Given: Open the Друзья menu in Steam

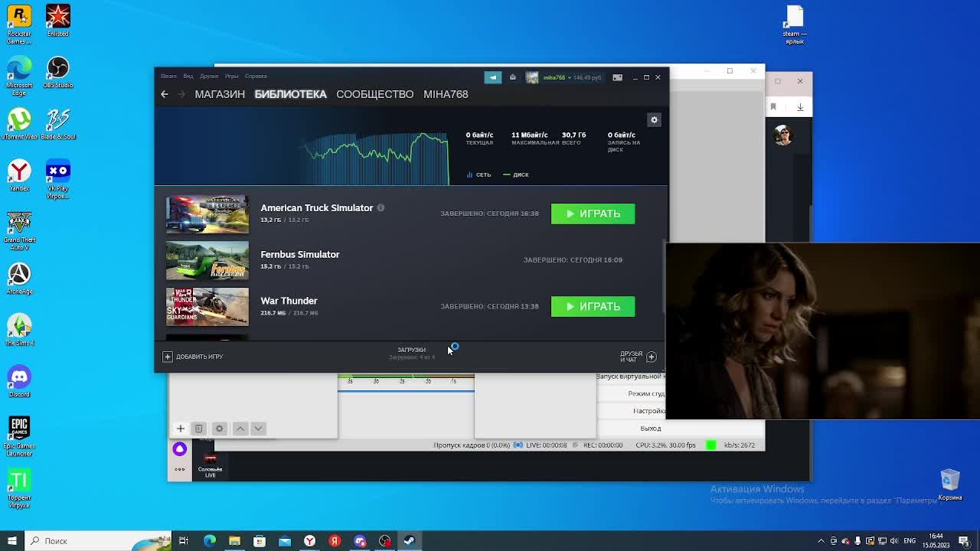Looking at the screenshot, I should click(209, 77).
